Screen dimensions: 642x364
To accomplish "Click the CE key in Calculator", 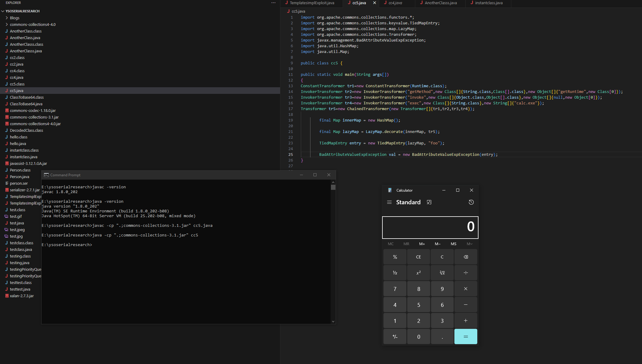I will [x=419, y=257].
